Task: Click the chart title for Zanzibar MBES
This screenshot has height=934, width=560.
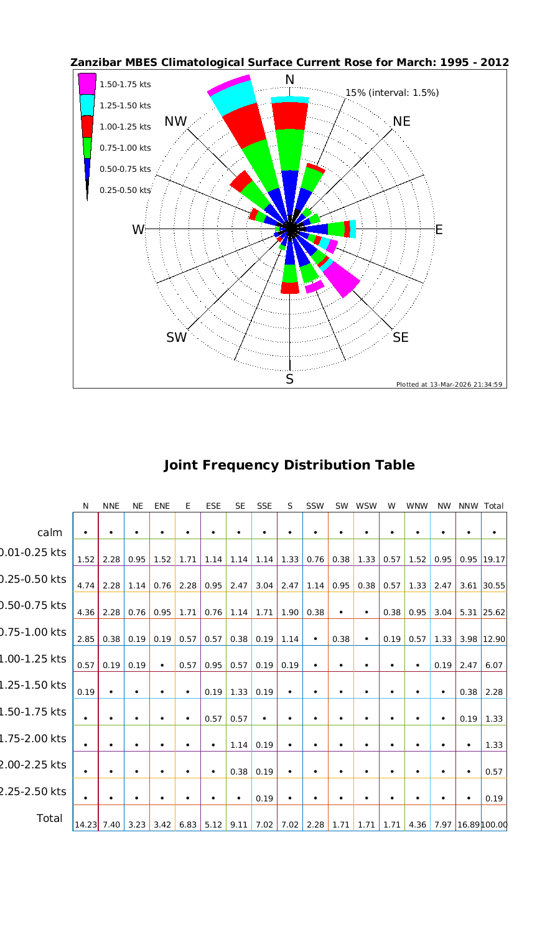Action: click(289, 62)
